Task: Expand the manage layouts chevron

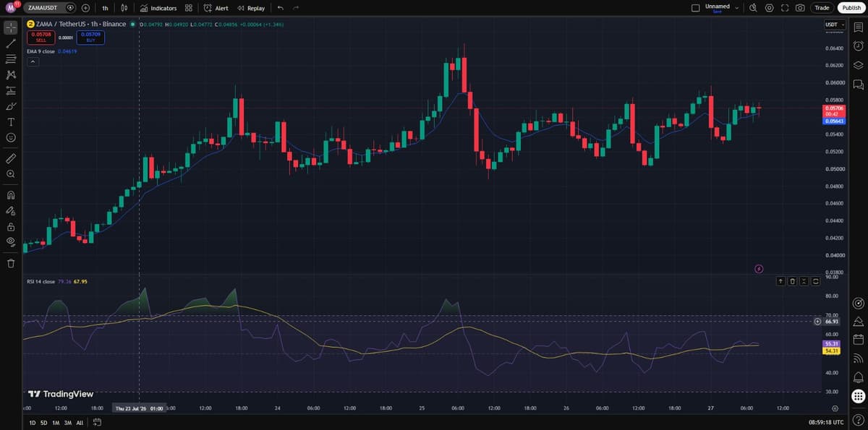Action: 737,8
